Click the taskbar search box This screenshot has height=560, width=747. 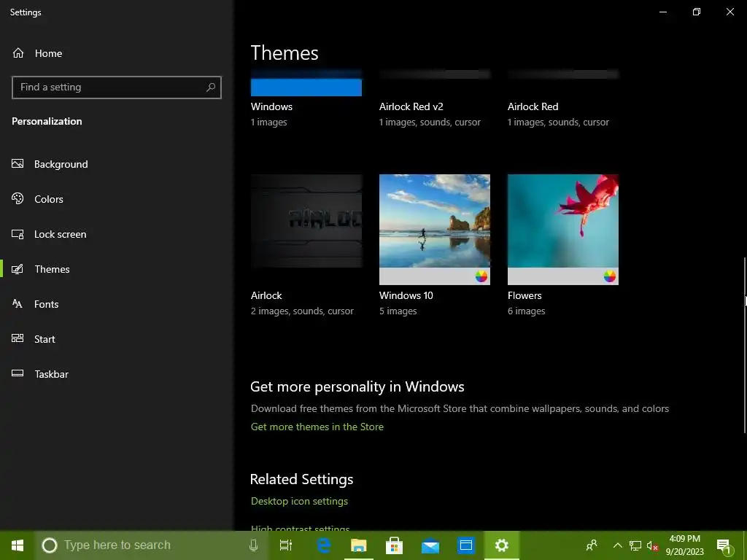pyautogui.click(x=152, y=545)
